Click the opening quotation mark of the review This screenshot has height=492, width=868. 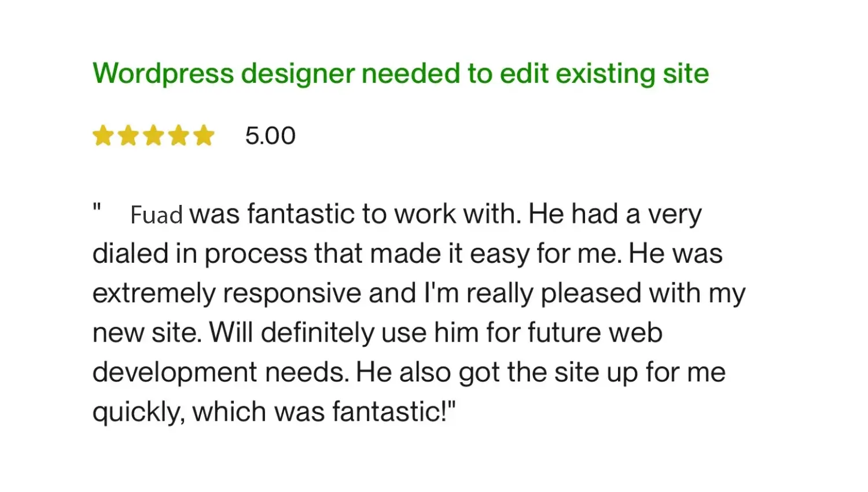97,208
